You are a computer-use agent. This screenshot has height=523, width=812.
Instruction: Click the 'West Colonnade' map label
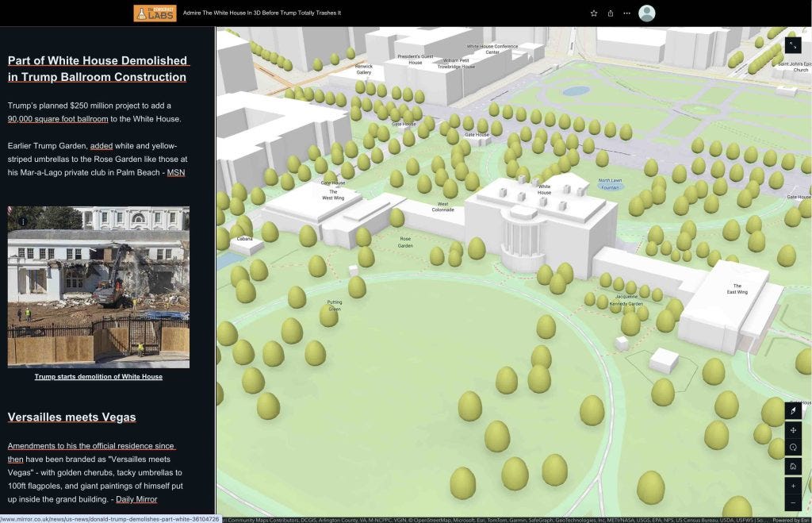(442, 207)
